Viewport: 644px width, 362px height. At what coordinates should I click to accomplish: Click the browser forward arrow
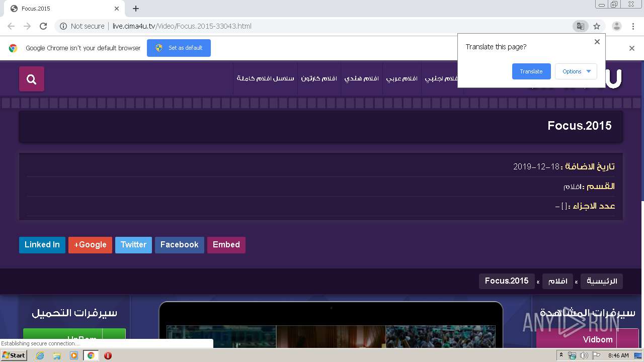[27, 26]
